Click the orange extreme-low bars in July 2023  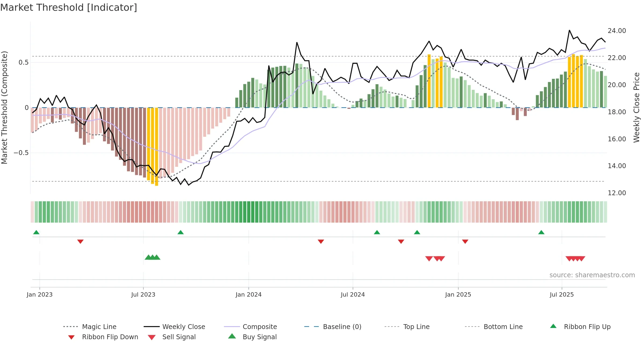153,146
